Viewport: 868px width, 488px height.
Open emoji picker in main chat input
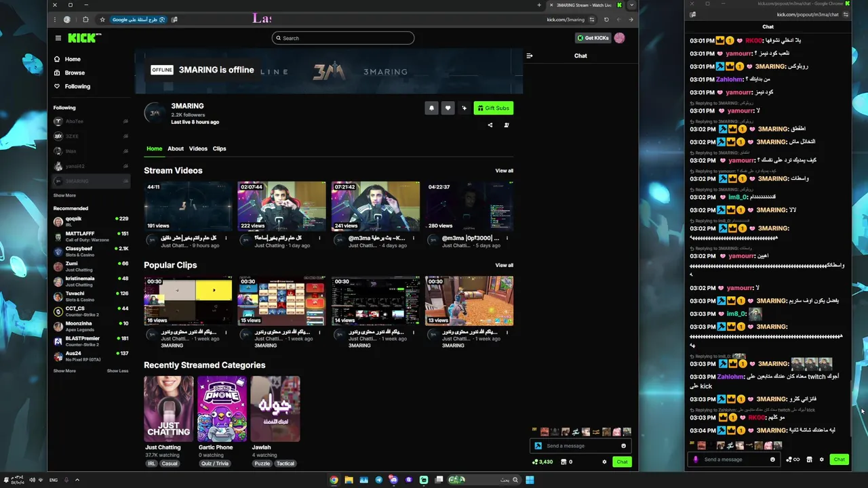623,446
